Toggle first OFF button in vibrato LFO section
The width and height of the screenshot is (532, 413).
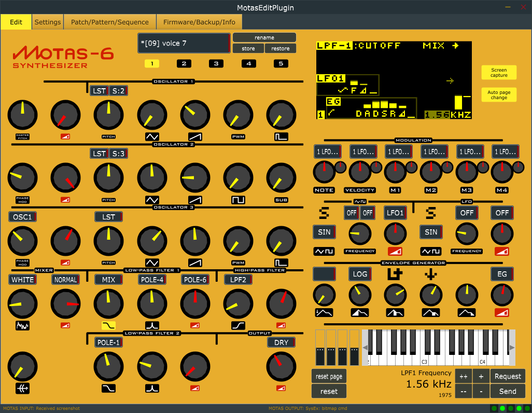pyautogui.click(x=352, y=213)
